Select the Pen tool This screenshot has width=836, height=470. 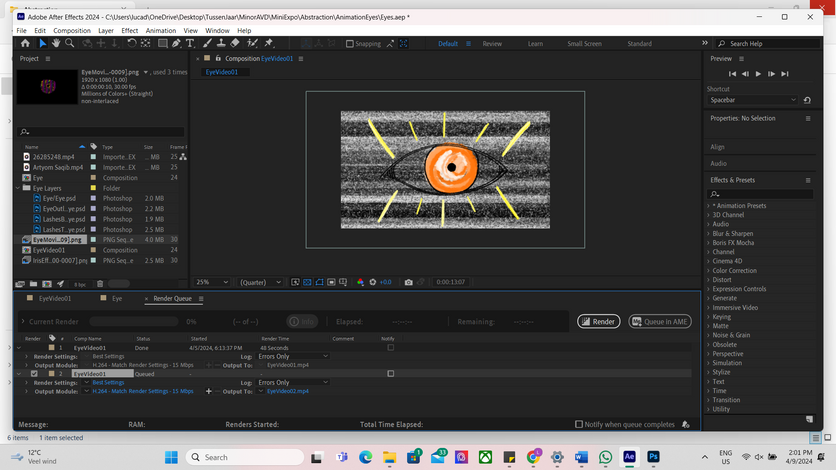176,44
